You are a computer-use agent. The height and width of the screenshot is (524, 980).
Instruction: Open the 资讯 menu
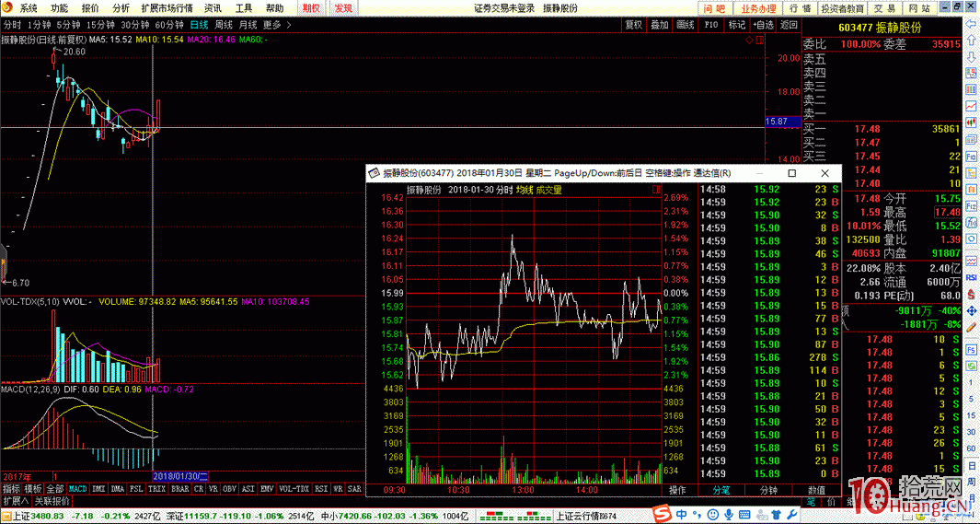click(x=213, y=8)
